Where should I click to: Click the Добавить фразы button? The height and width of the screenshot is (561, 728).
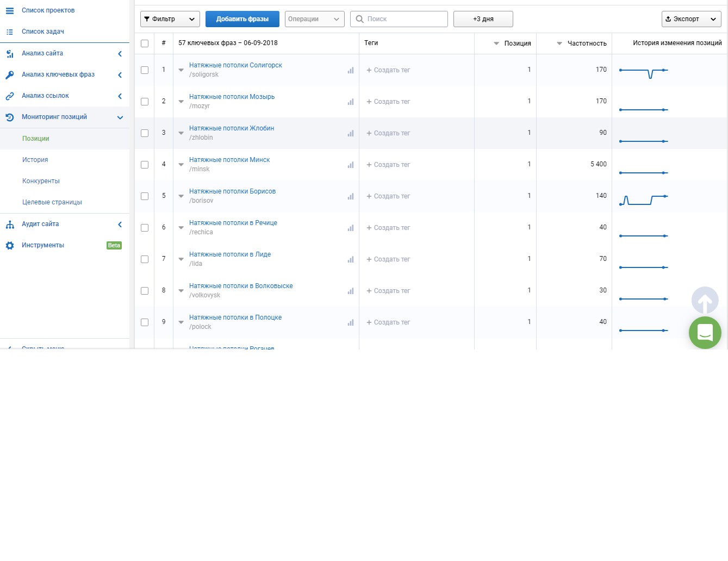[242, 19]
